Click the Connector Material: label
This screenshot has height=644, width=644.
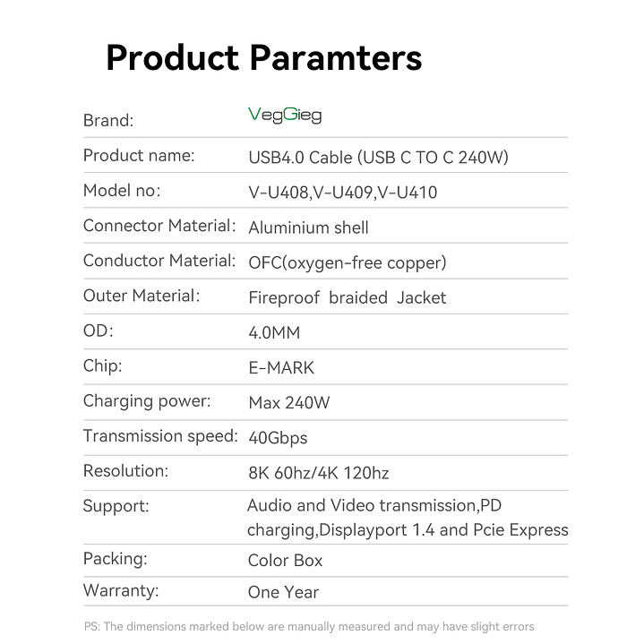[x=159, y=226]
